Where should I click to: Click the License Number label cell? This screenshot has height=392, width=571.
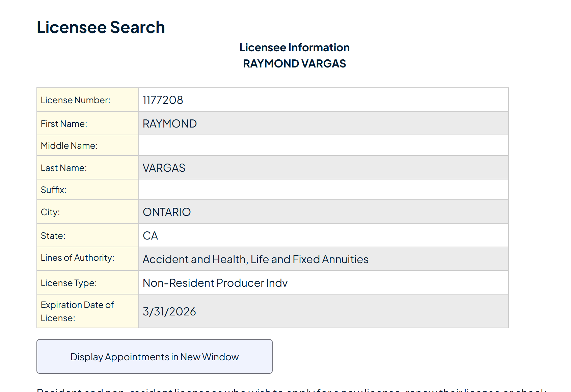tap(76, 100)
